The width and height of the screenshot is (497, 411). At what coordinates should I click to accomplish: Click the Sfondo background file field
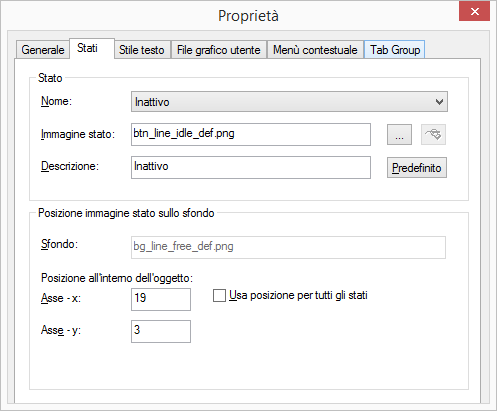point(288,247)
